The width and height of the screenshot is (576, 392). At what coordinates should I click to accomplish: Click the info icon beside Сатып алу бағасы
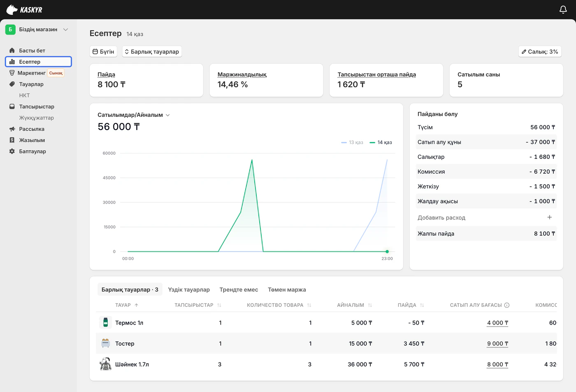(x=507, y=305)
